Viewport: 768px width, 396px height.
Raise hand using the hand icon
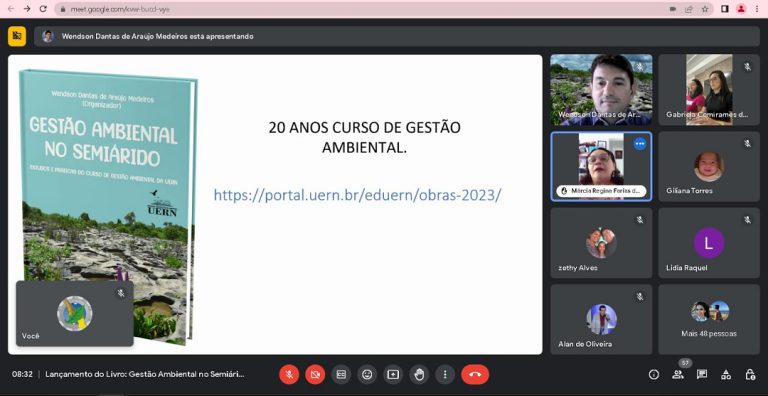coord(419,374)
